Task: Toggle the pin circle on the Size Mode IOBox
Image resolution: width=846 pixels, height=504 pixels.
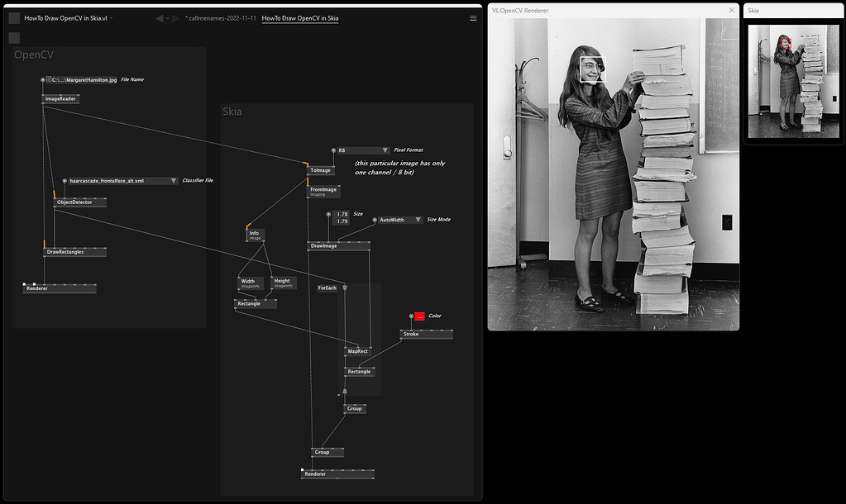Action: (x=375, y=220)
